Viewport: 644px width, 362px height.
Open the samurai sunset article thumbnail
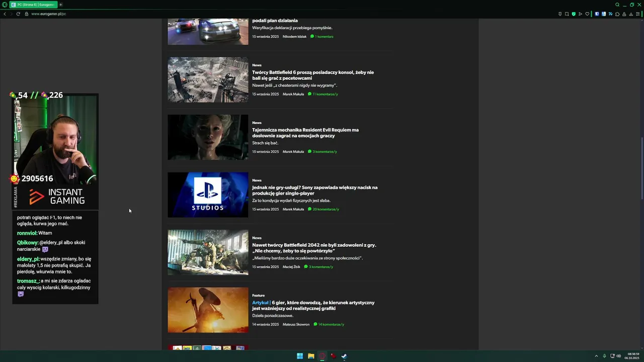[208, 310]
